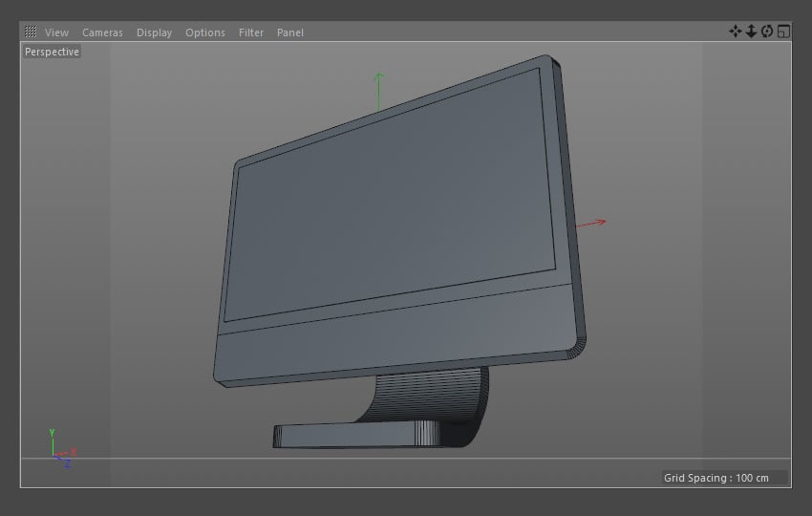812x516 pixels.
Task: Click the move camera four-arrow icon
Action: pyautogui.click(x=735, y=32)
